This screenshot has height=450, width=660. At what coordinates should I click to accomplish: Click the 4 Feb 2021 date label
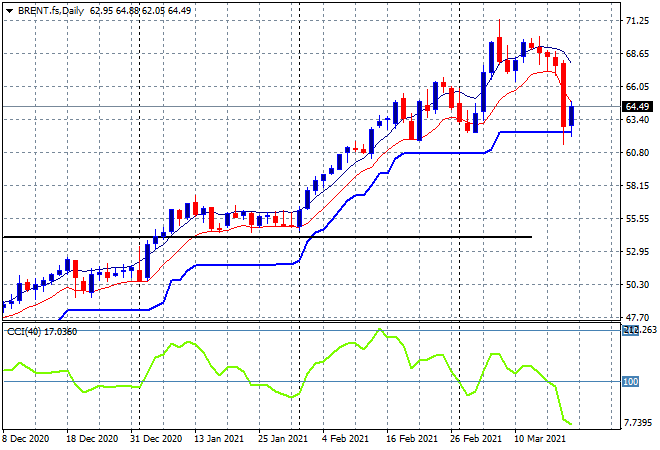coord(346,439)
